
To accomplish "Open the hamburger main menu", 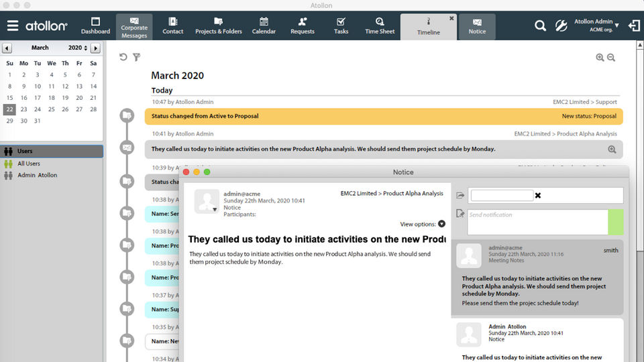I will (13, 25).
